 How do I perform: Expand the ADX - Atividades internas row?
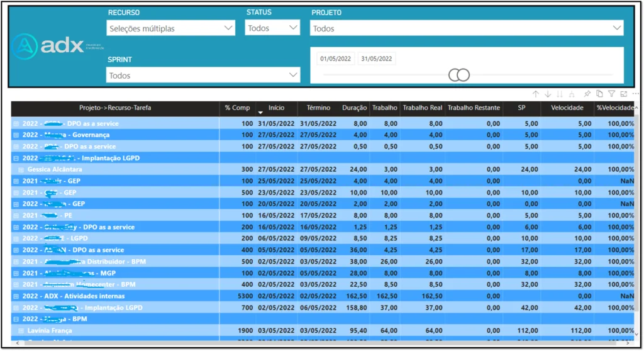[x=16, y=296]
